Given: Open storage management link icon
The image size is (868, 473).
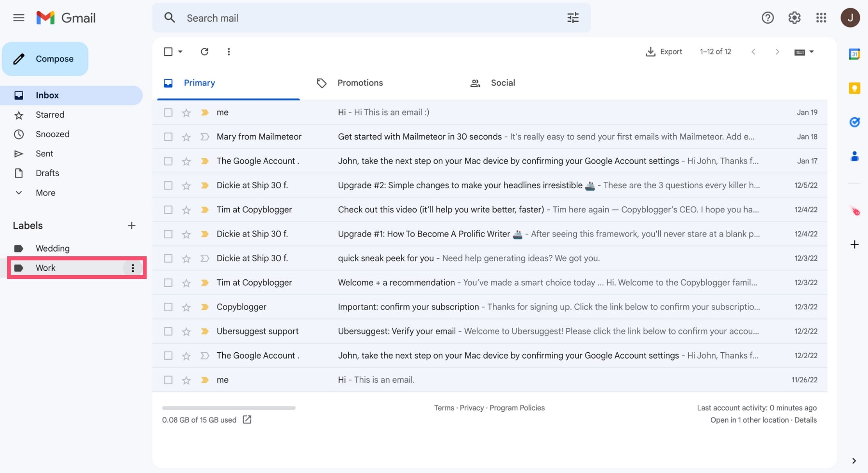Looking at the screenshot, I should point(247,419).
